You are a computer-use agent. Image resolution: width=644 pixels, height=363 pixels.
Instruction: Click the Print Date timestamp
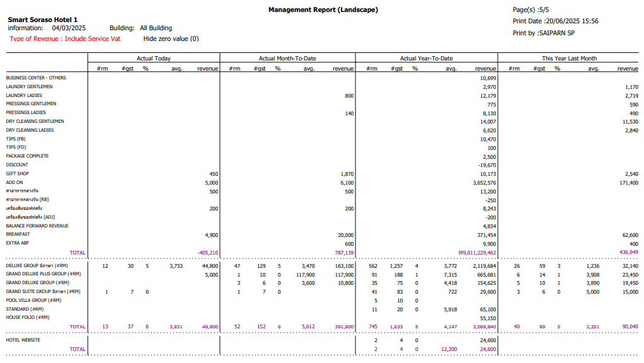(x=555, y=21)
